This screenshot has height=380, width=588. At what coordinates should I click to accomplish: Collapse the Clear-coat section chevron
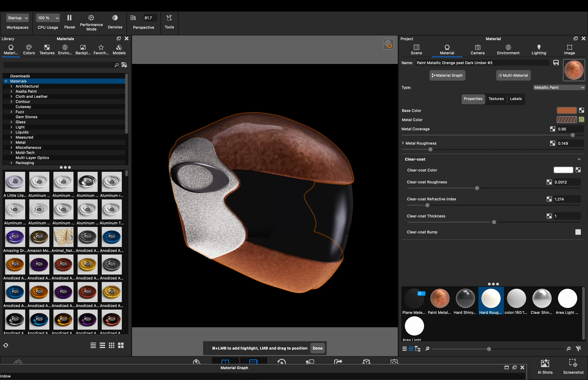click(x=579, y=159)
